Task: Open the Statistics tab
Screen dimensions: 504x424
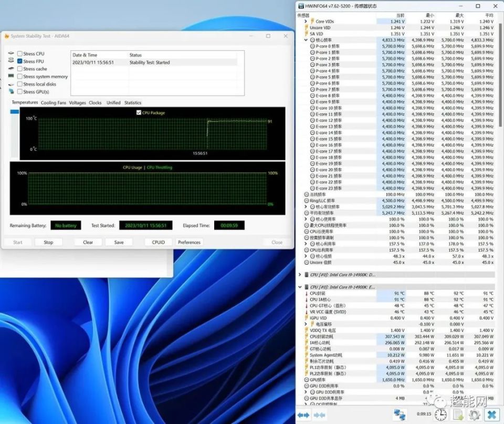Action: [133, 103]
